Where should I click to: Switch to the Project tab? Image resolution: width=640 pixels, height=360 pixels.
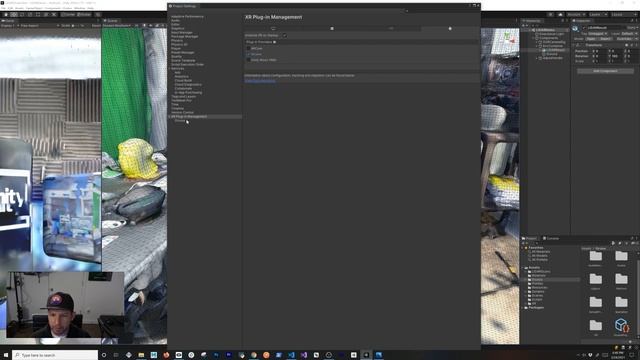tap(530, 238)
